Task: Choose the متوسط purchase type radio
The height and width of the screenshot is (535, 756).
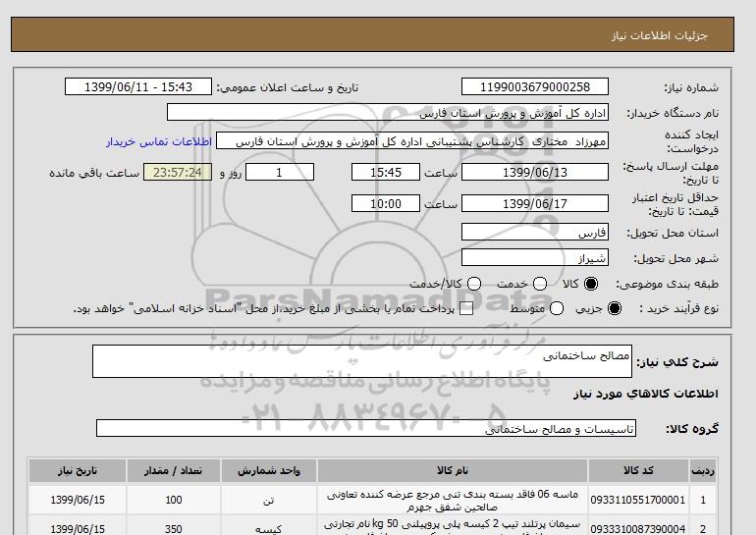Action: coord(557,308)
